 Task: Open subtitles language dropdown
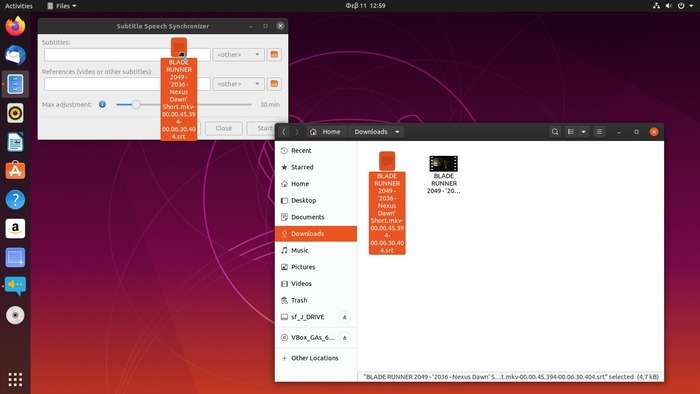(x=238, y=54)
